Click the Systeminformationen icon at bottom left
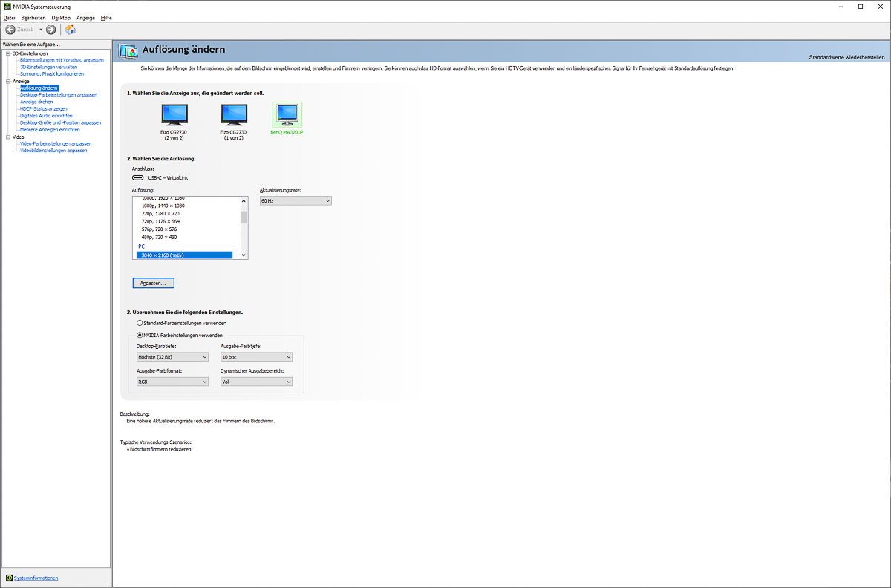This screenshot has height=588, width=891. [x=9, y=578]
